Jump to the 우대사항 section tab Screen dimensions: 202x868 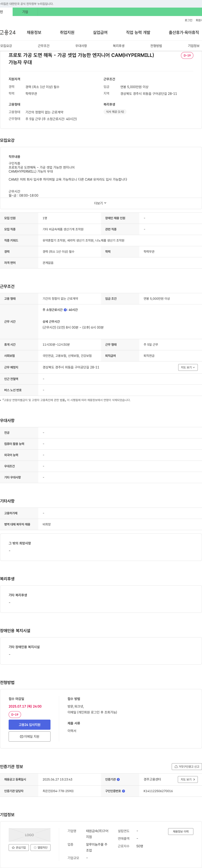tap(81, 46)
